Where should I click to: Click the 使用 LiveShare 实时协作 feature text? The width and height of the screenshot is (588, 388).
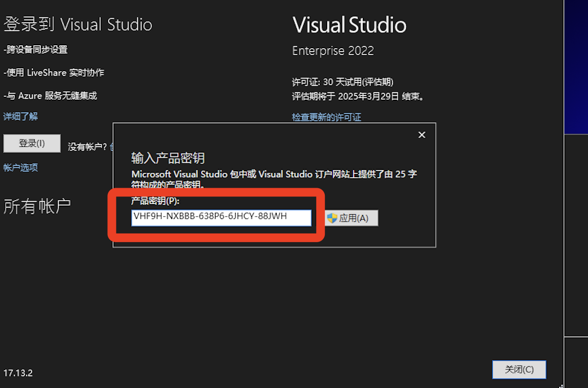point(54,73)
